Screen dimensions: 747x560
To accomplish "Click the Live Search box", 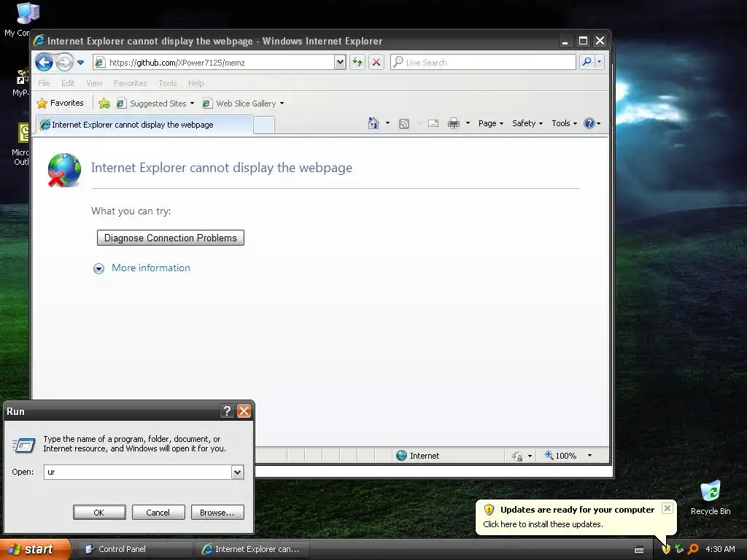I will (x=483, y=63).
